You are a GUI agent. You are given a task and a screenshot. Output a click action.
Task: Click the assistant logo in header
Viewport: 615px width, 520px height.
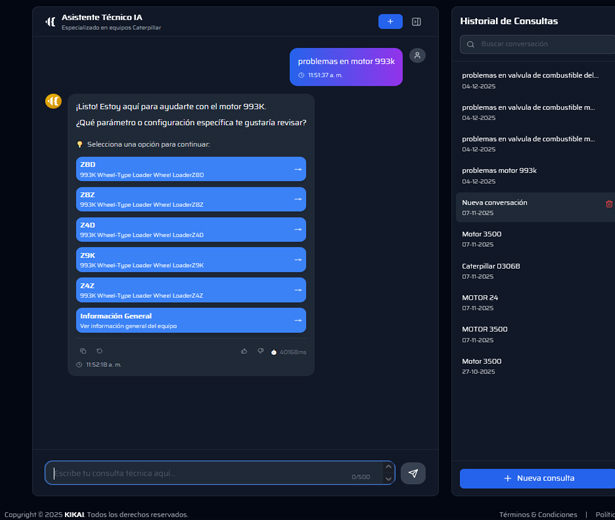pyautogui.click(x=50, y=21)
